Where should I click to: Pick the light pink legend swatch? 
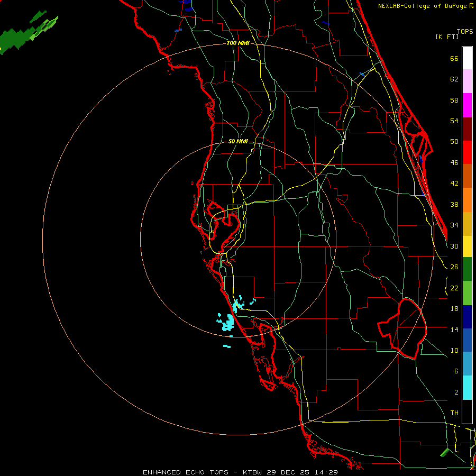(x=467, y=81)
